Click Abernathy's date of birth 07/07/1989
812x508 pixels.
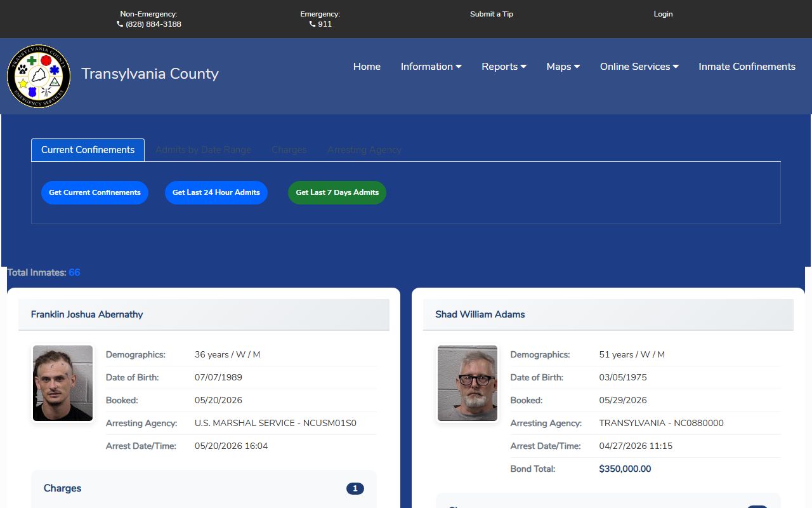coord(218,377)
